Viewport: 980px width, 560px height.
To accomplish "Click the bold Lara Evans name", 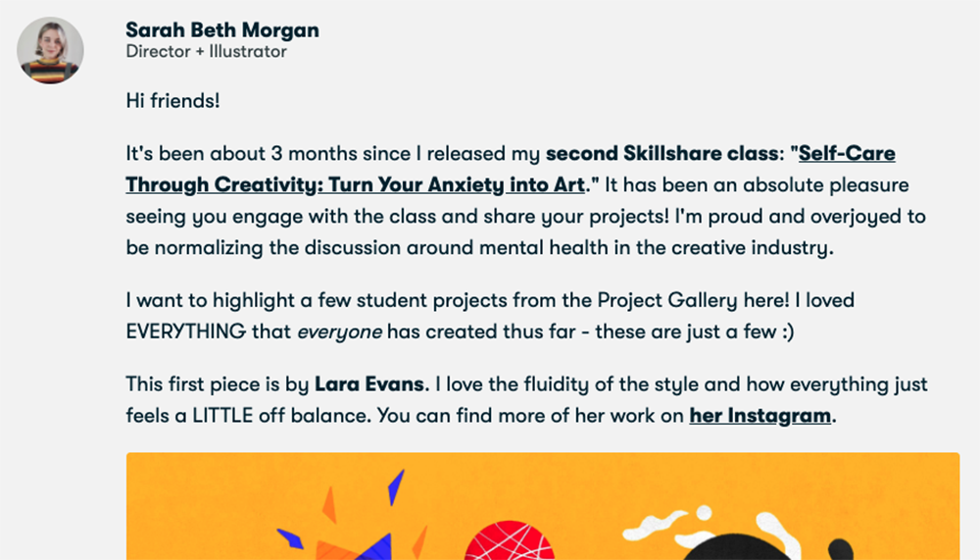I will [x=371, y=383].
